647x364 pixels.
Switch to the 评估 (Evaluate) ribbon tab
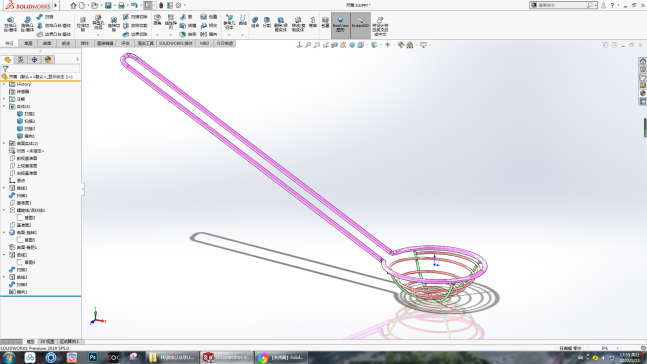pyautogui.click(x=125, y=43)
